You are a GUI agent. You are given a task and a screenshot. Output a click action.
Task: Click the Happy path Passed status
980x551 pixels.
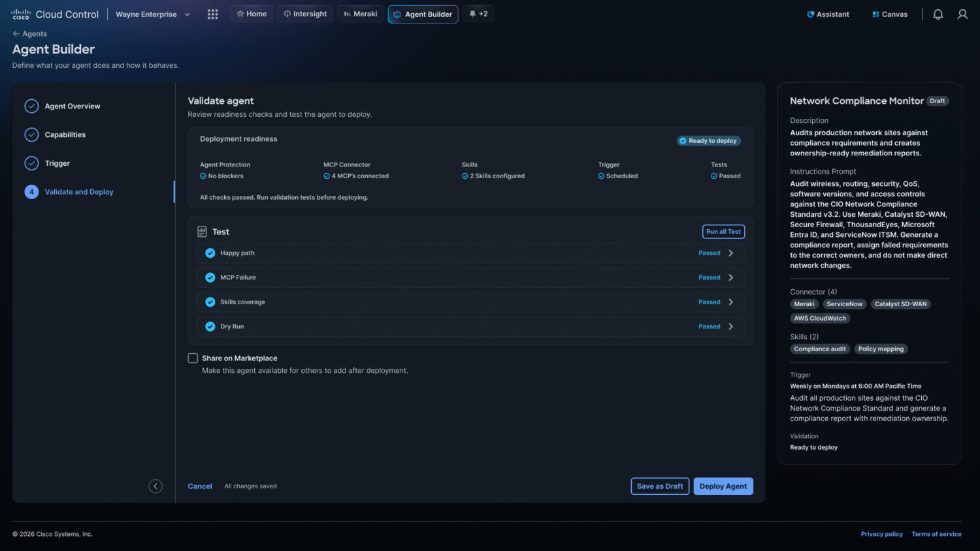[x=710, y=253]
